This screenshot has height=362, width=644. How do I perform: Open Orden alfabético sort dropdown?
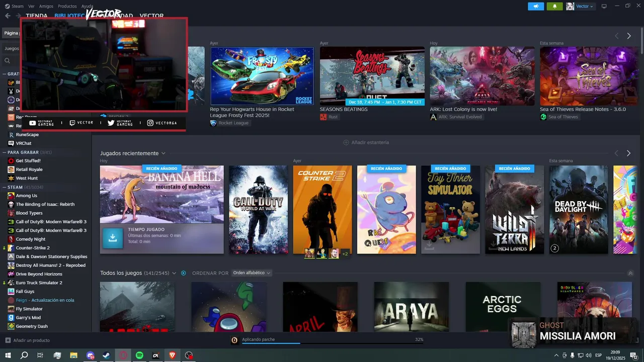click(252, 273)
